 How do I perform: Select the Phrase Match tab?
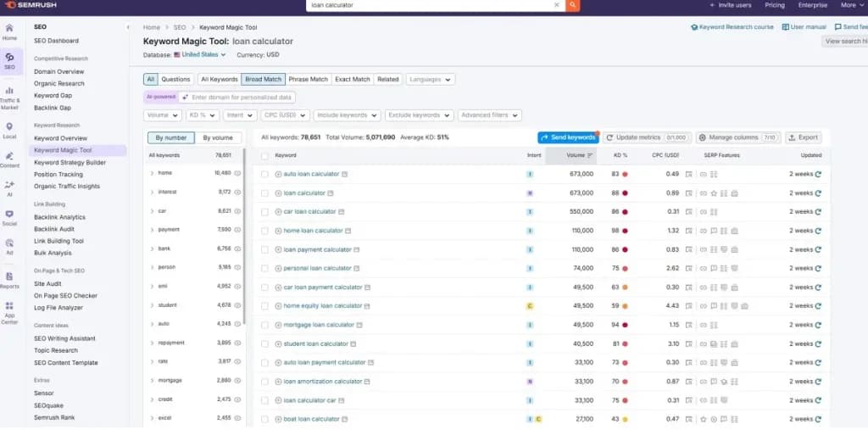click(309, 79)
